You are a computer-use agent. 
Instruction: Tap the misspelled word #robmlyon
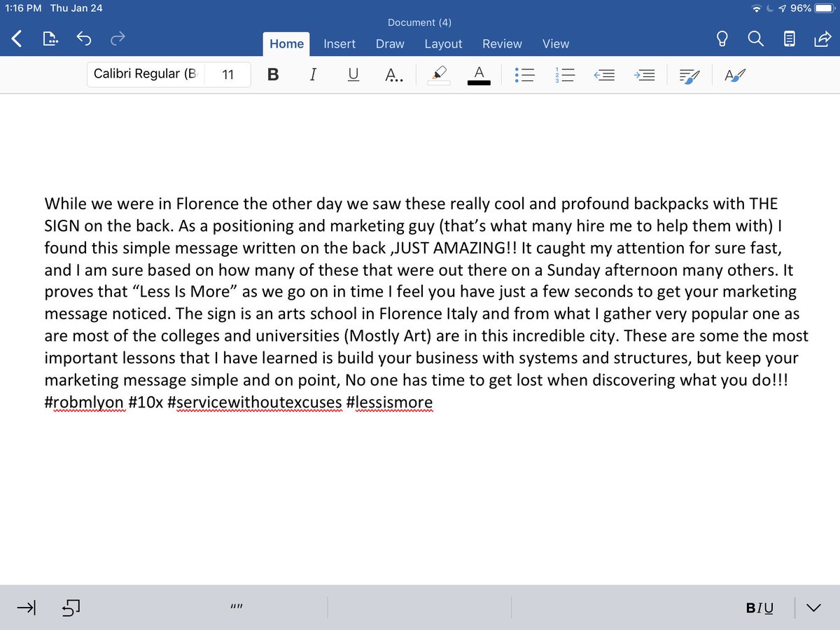point(84,403)
